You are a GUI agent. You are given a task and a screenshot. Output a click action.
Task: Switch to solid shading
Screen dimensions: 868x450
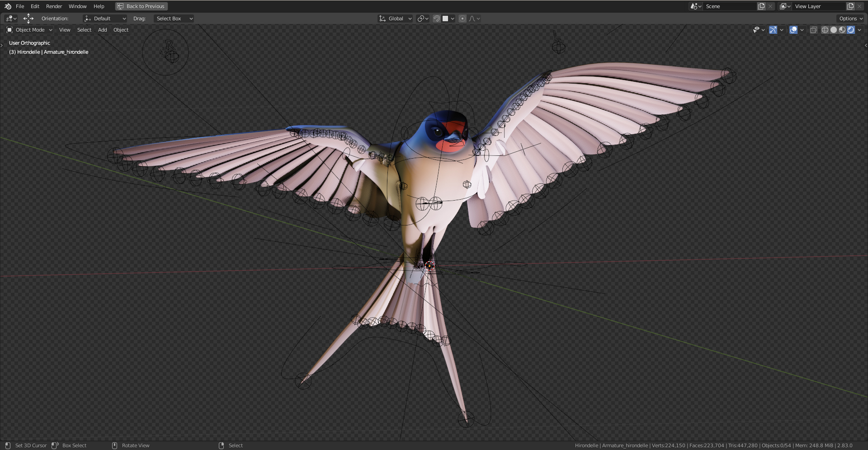[x=834, y=30]
